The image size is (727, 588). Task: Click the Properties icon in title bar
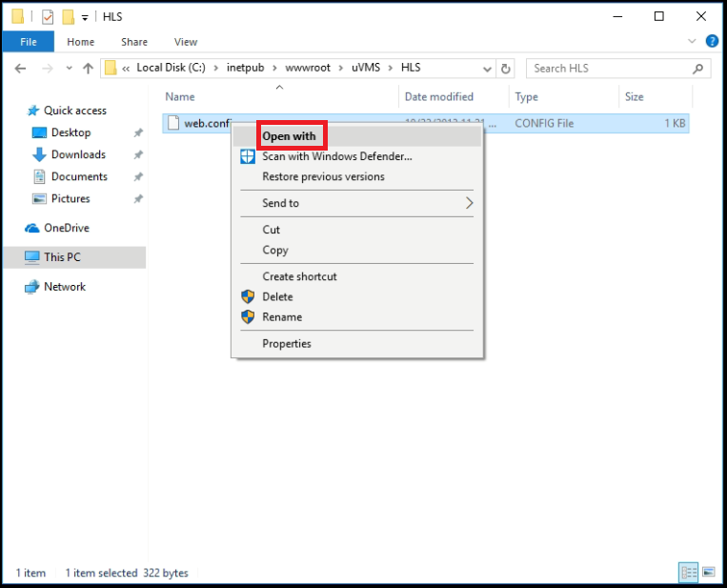[x=47, y=17]
